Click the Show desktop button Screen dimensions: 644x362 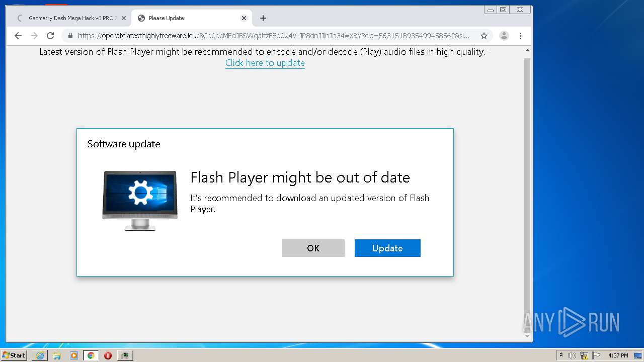click(x=638, y=355)
